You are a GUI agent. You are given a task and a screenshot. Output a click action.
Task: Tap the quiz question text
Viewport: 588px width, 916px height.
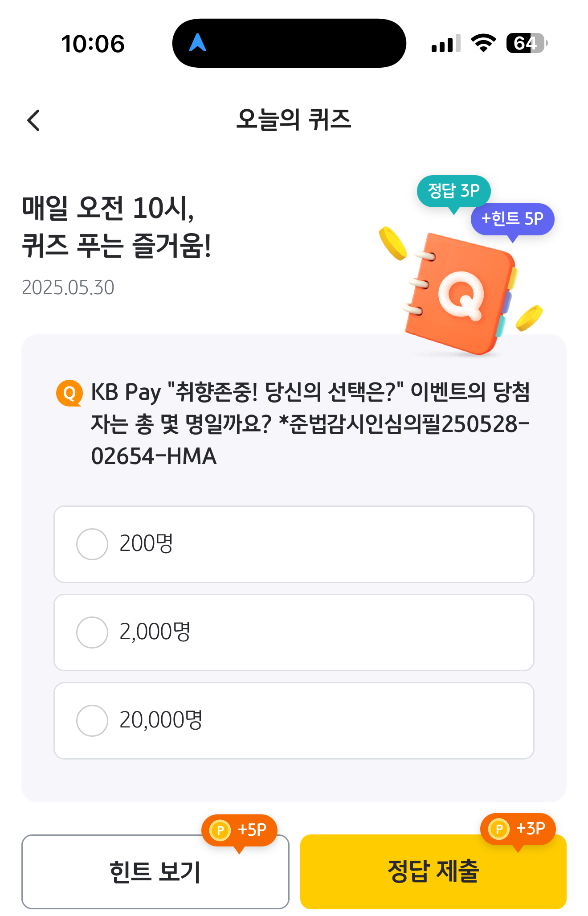[x=310, y=424]
